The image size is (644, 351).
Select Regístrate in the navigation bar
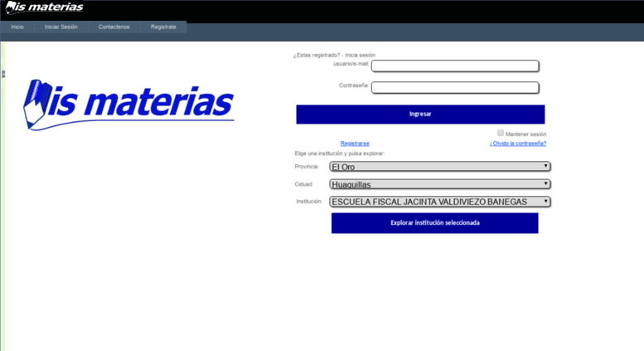click(x=163, y=27)
